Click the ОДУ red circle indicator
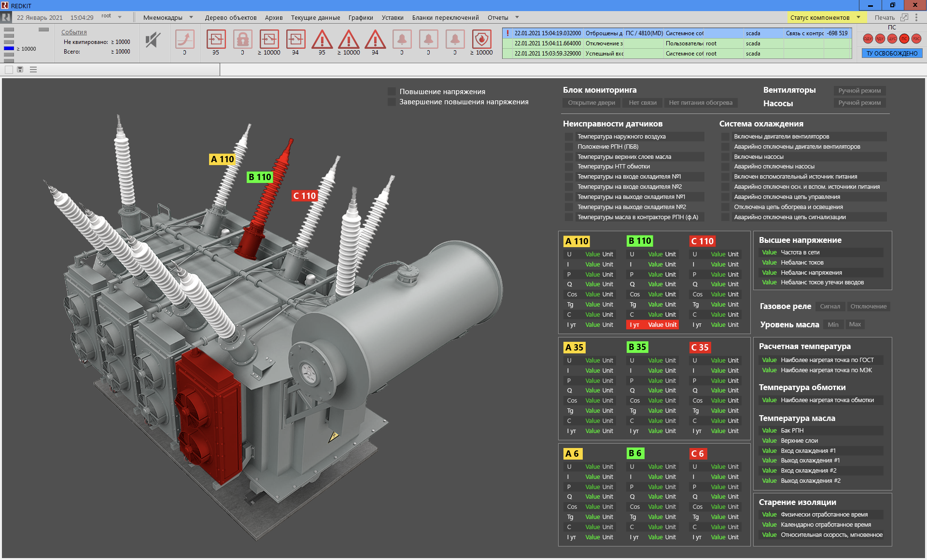 coord(868,39)
